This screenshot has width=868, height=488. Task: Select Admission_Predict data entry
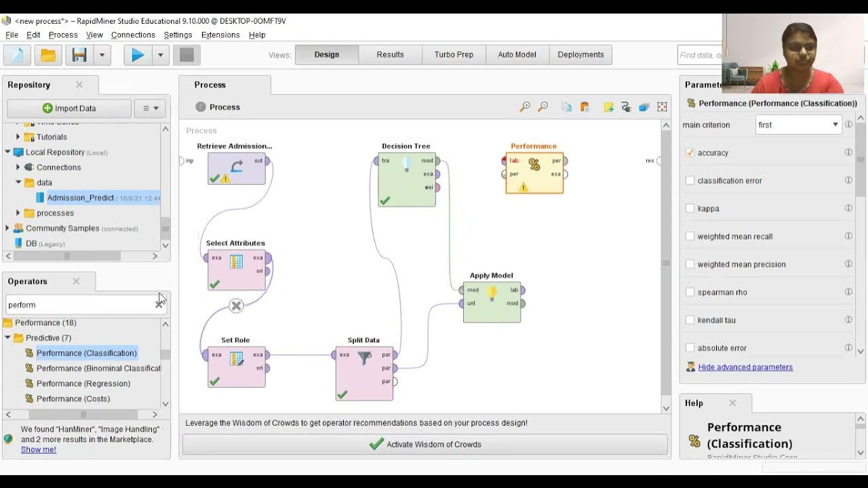81,198
